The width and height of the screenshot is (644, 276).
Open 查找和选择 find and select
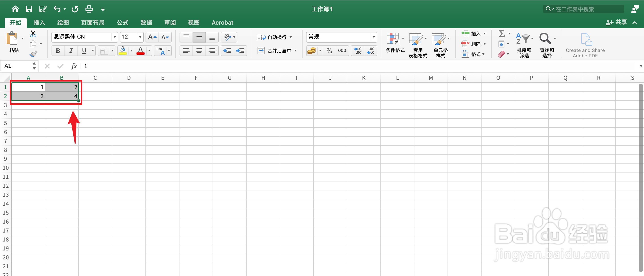tap(547, 45)
